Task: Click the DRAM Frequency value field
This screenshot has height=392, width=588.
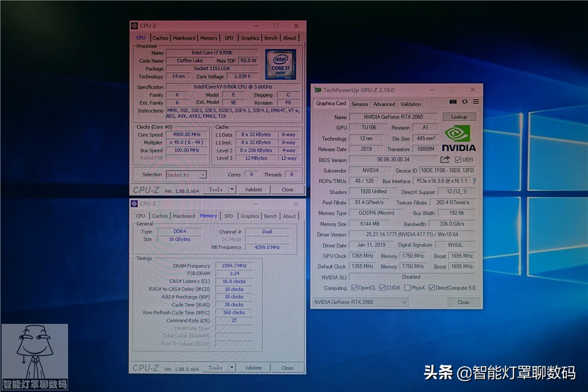Action: (x=234, y=266)
